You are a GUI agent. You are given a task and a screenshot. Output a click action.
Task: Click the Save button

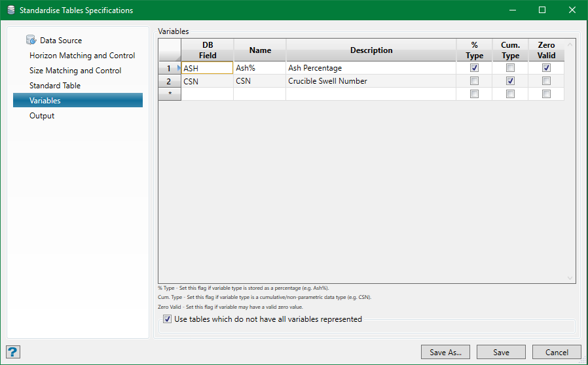pyautogui.click(x=501, y=352)
